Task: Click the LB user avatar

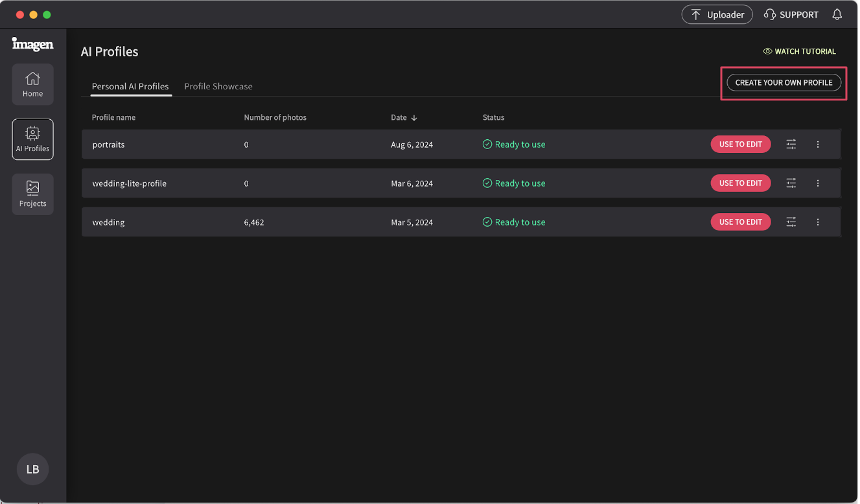Action: [x=32, y=469]
